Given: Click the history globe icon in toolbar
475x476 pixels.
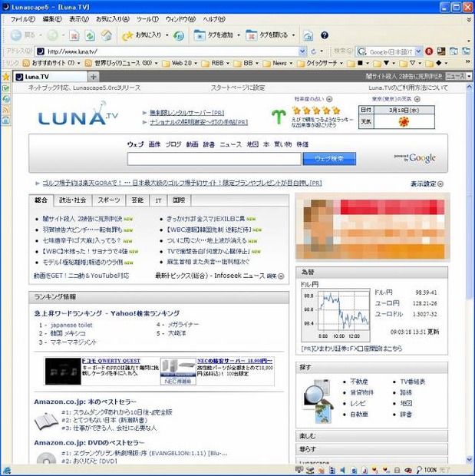Looking at the screenshot, I should [x=179, y=36].
